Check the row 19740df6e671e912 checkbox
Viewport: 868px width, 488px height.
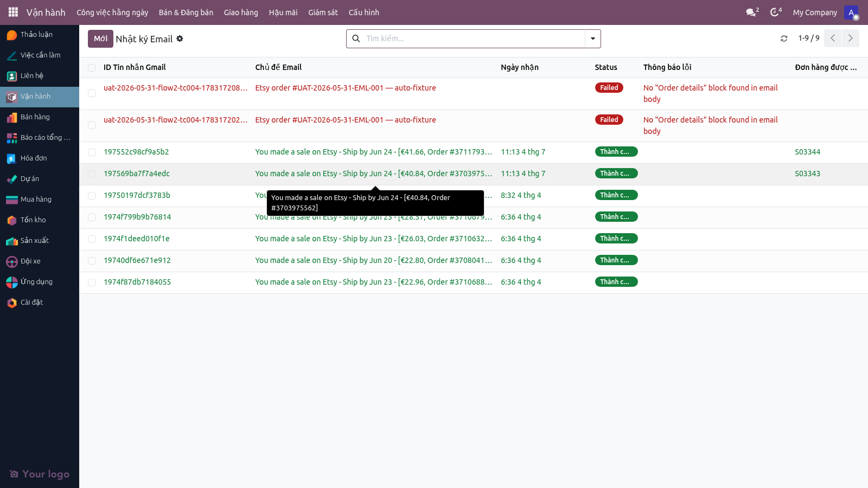tap(92, 261)
